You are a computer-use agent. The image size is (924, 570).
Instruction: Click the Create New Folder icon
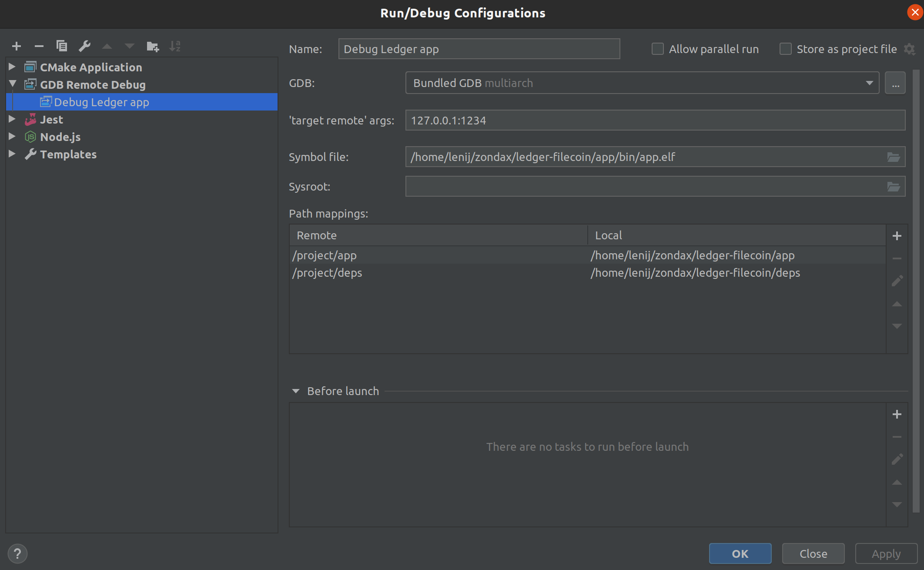point(152,46)
